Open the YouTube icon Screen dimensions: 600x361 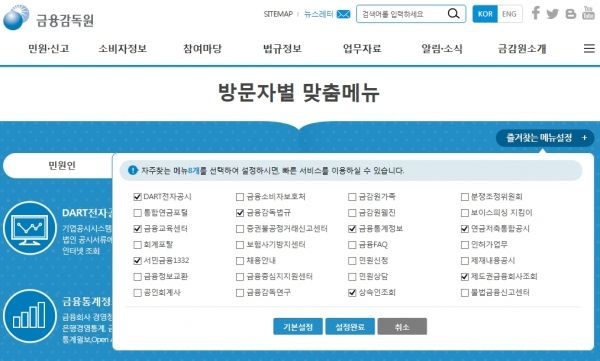pyautogui.click(x=588, y=13)
